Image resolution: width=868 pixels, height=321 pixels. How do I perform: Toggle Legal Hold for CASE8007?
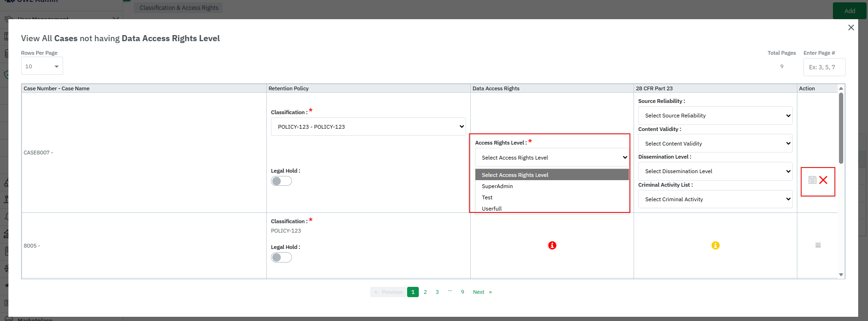coord(281,181)
